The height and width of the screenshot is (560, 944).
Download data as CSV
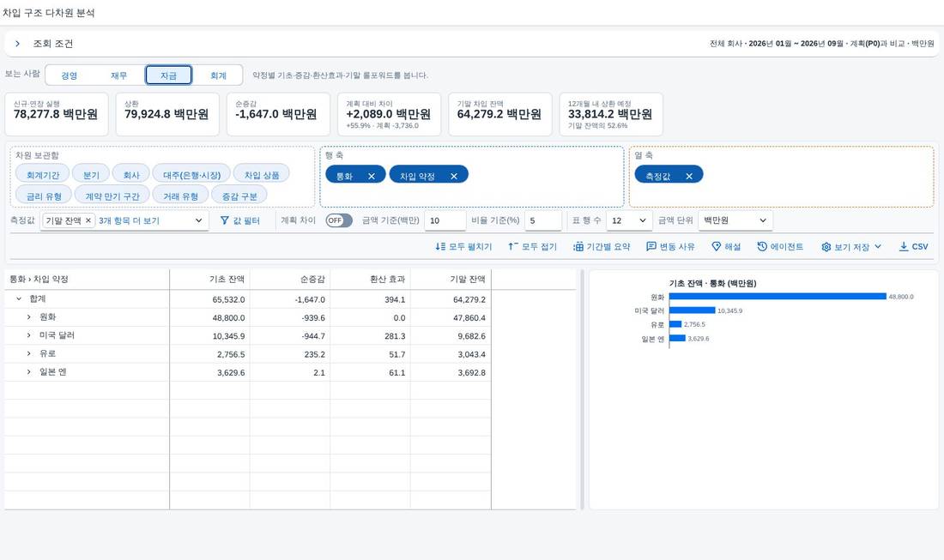[x=913, y=247]
